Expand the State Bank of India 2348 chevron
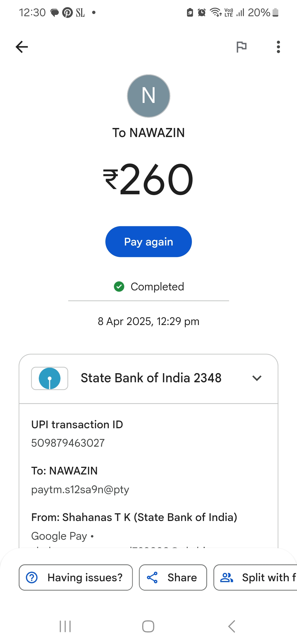This screenshot has width=297, height=644. point(257,378)
